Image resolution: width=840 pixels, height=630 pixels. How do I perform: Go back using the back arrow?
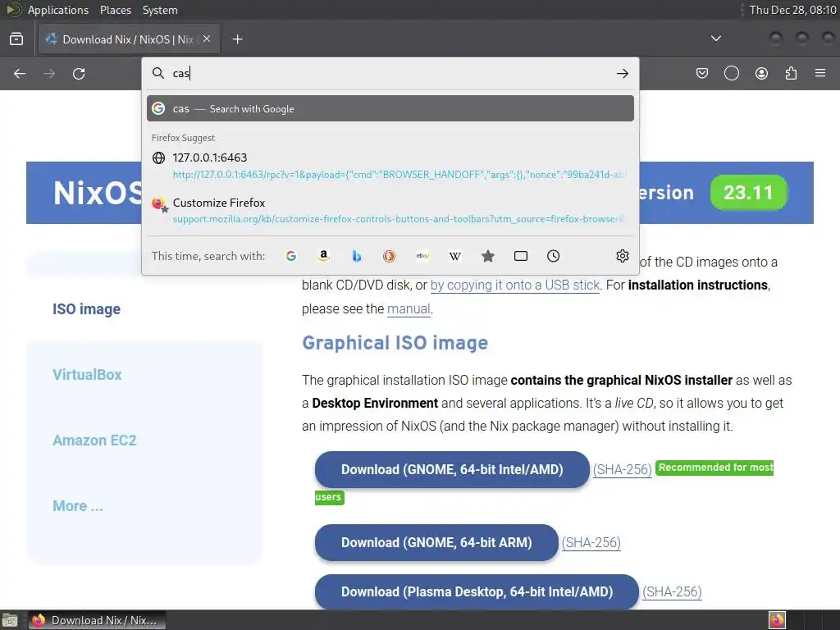point(20,73)
